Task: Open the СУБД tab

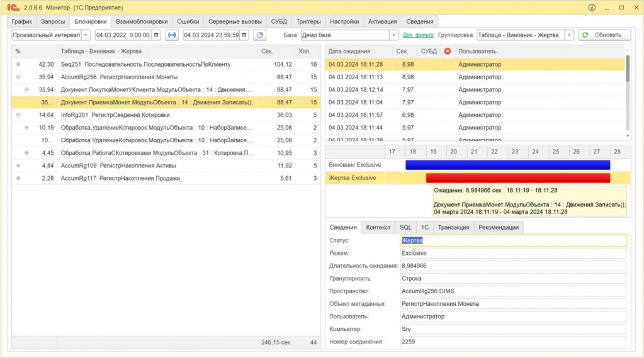Action: click(x=279, y=21)
